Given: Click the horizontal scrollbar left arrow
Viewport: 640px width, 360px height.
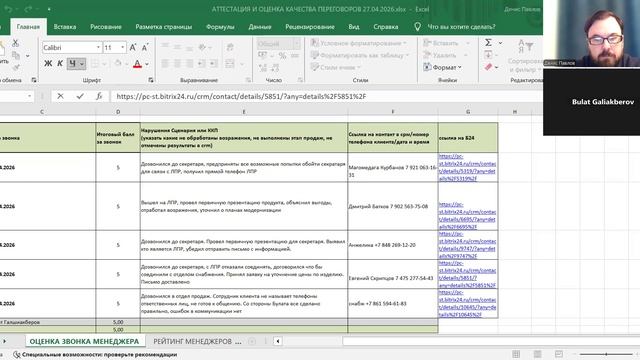Looking at the screenshot, I should [x=278, y=341].
